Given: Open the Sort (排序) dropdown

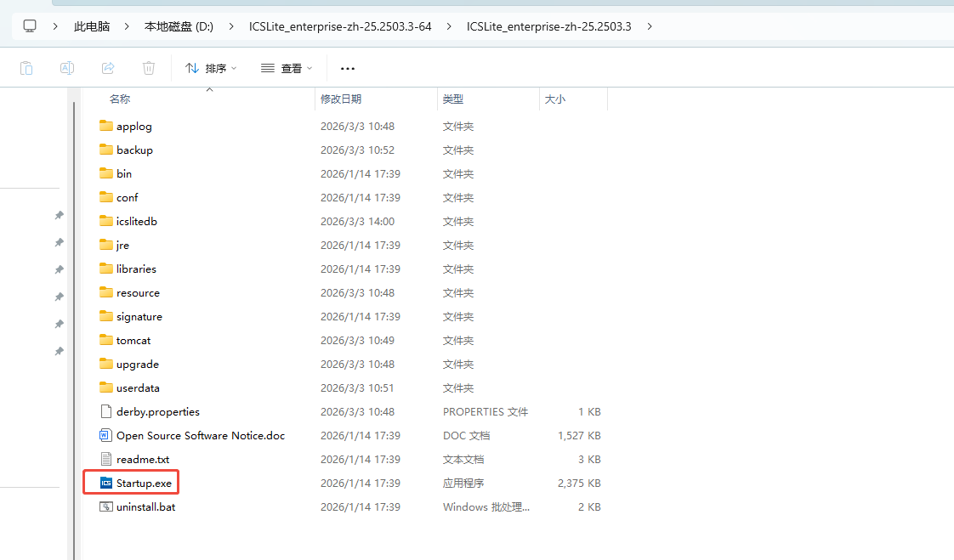Looking at the screenshot, I should [x=211, y=68].
